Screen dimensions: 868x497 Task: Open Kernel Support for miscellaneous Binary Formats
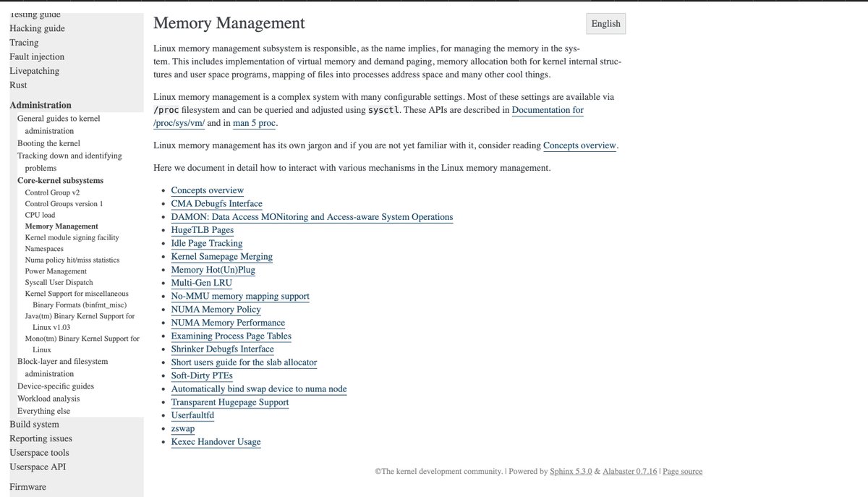[77, 299]
